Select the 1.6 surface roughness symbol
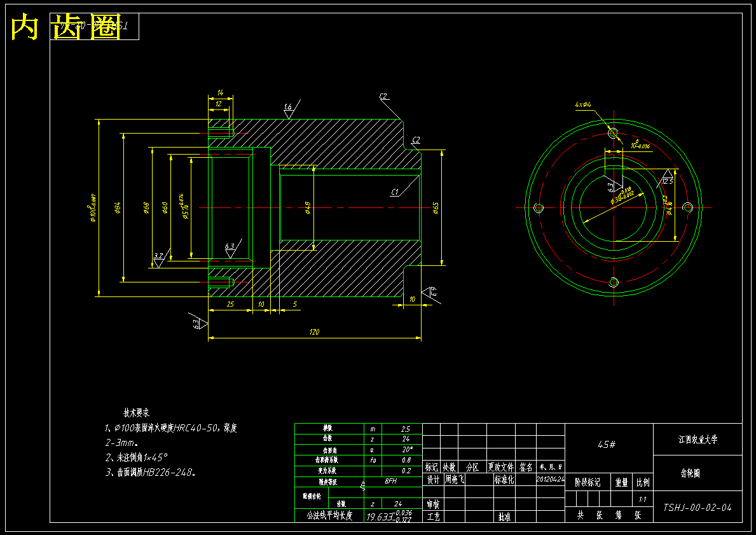The image size is (756, 535). click(x=291, y=110)
